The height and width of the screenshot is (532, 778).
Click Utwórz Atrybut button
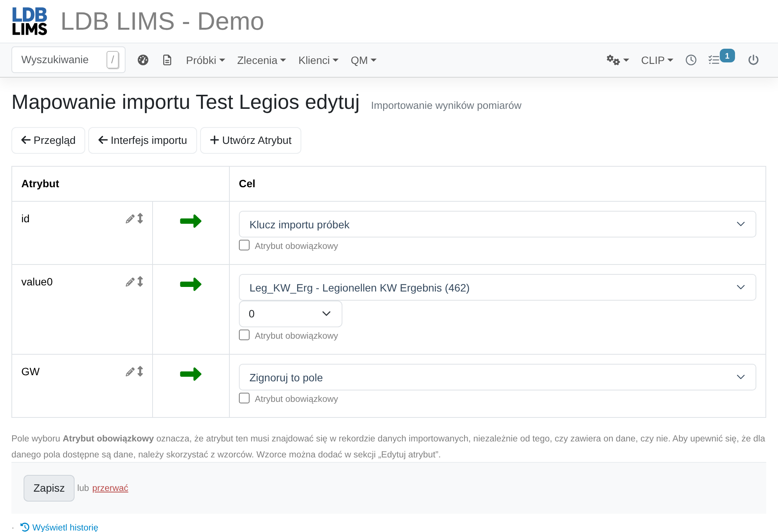click(251, 140)
